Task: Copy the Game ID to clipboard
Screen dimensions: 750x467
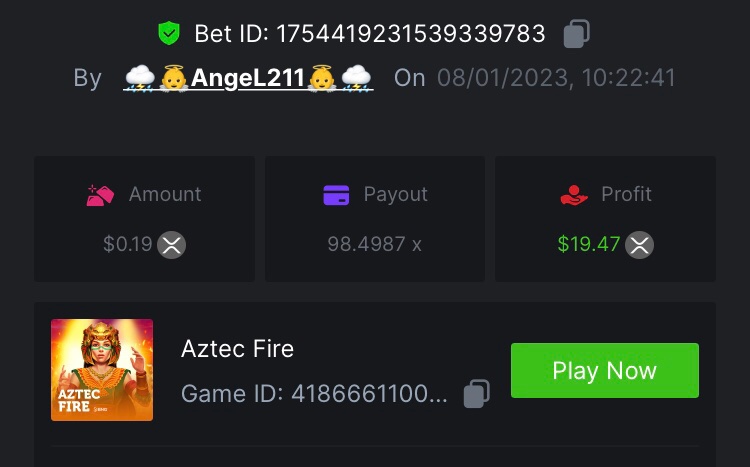Action: [476, 394]
